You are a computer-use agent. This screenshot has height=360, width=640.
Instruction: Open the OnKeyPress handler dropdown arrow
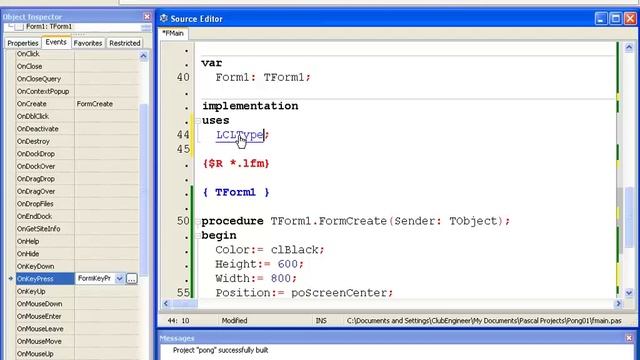[119, 278]
